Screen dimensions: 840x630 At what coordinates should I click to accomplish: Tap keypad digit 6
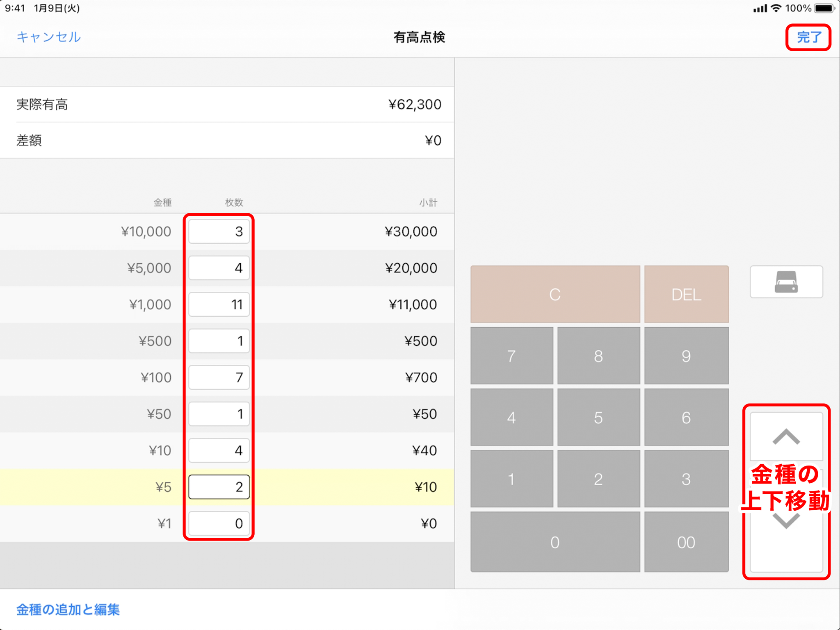click(686, 417)
